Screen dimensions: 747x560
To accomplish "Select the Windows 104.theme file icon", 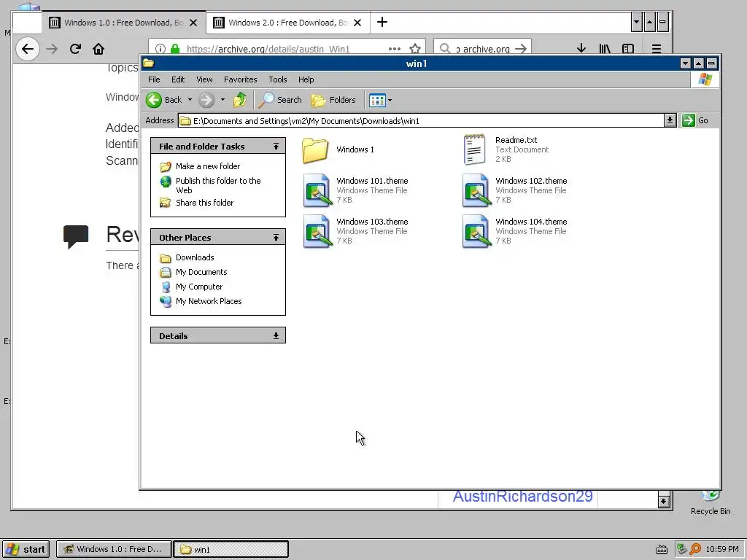I will (476, 231).
